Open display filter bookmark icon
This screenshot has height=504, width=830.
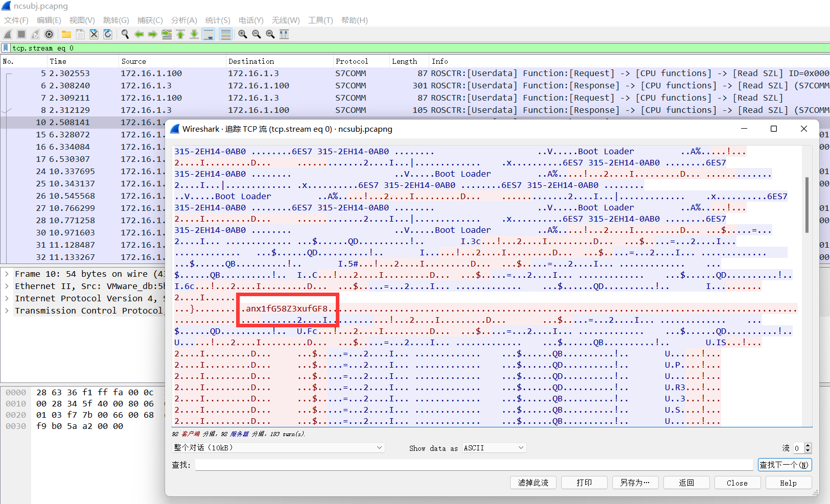click(6, 48)
